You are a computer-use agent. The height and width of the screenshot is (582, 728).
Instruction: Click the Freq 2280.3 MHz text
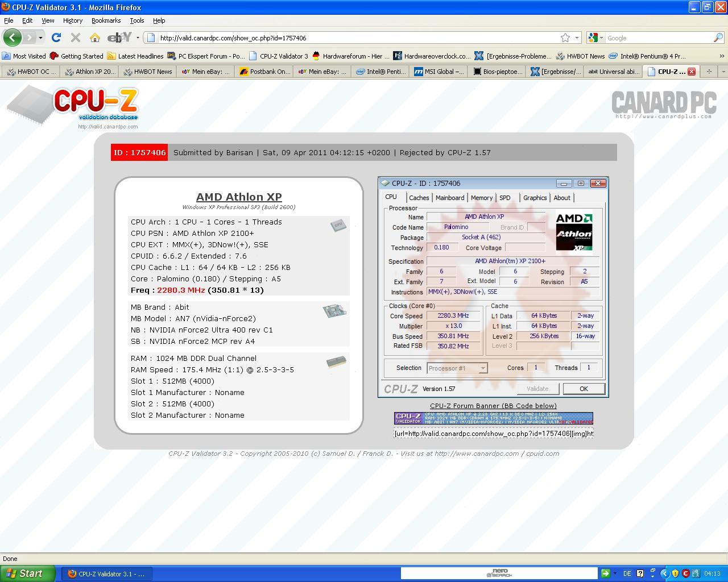(x=197, y=290)
